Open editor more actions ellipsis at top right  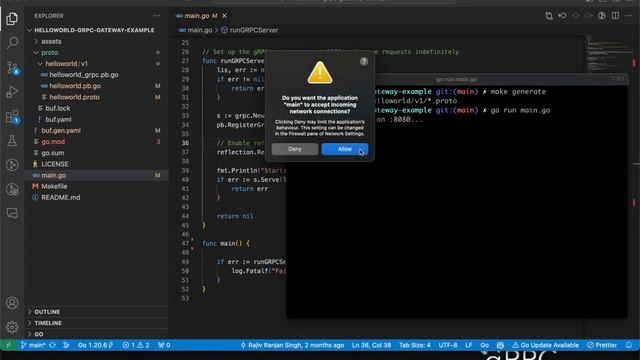pos(628,16)
